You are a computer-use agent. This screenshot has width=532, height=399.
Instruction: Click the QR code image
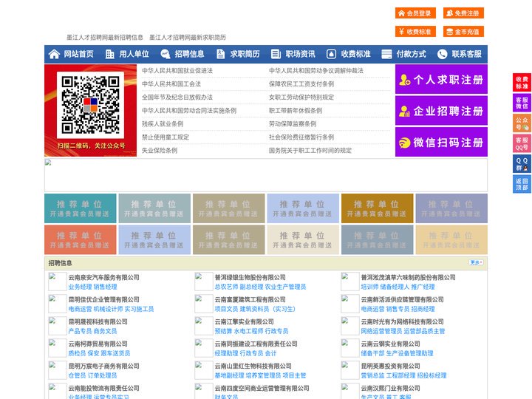point(90,105)
